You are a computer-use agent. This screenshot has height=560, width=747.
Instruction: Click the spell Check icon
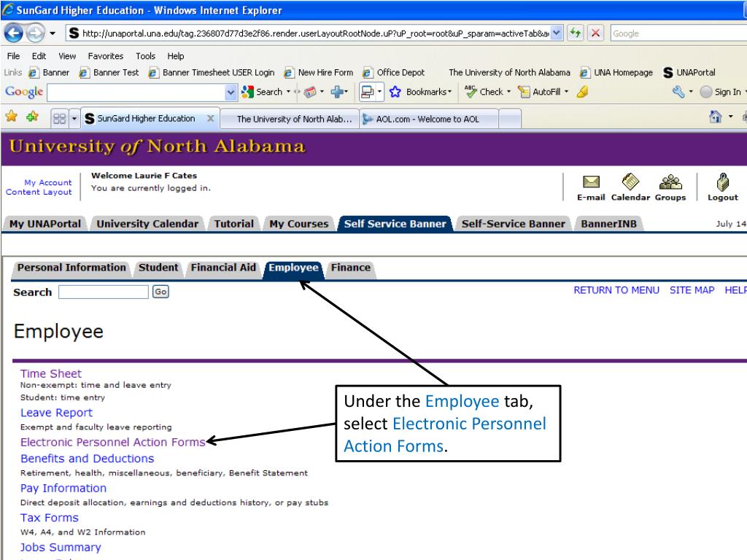click(471, 91)
